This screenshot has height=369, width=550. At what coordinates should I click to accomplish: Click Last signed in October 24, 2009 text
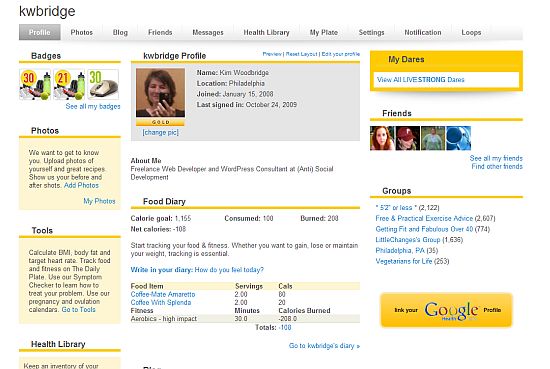(247, 105)
